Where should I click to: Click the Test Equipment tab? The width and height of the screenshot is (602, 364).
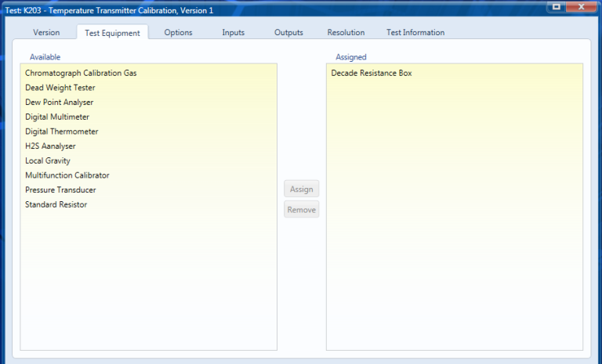click(x=111, y=33)
